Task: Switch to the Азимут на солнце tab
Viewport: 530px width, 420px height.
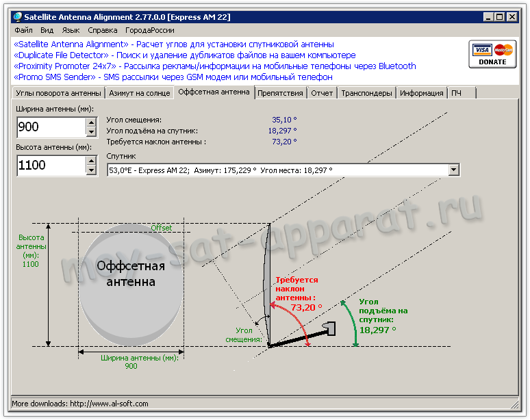Action: click(x=139, y=93)
